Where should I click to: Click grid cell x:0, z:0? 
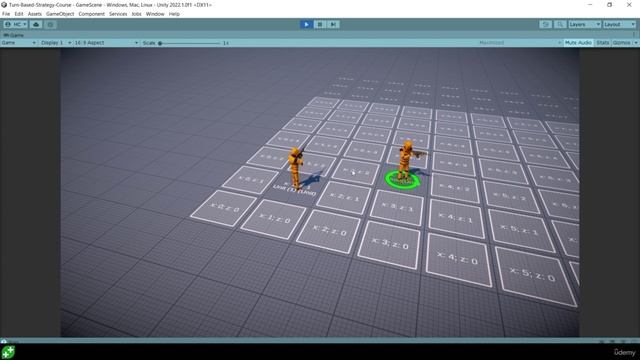[x=224, y=208]
